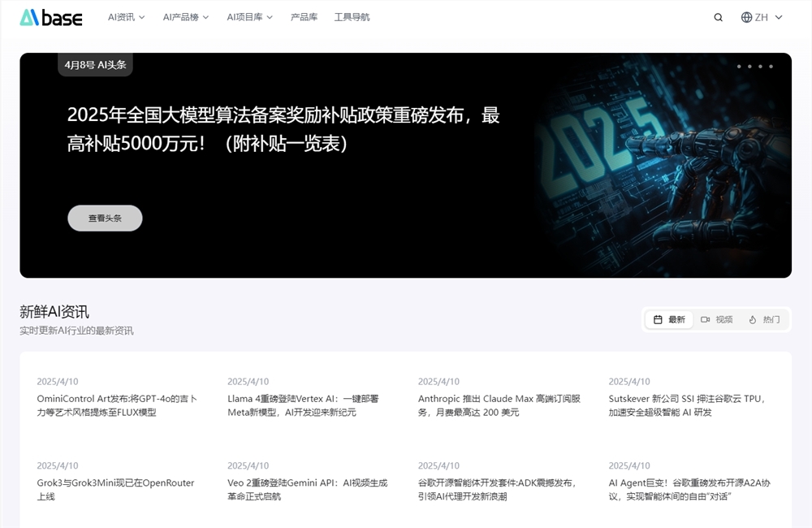Viewport: 812px width, 528px height.
Task: Click the flame icon next to 热门
Action: 752,319
